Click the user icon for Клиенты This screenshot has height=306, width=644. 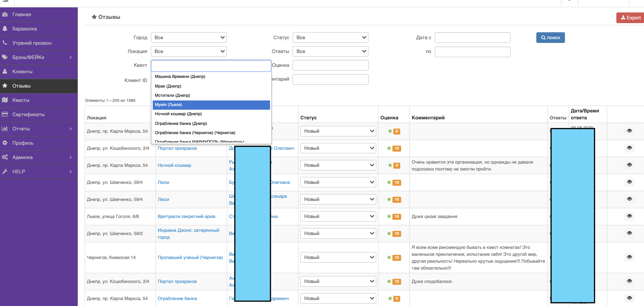pyautogui.click(x=5, y=71)
